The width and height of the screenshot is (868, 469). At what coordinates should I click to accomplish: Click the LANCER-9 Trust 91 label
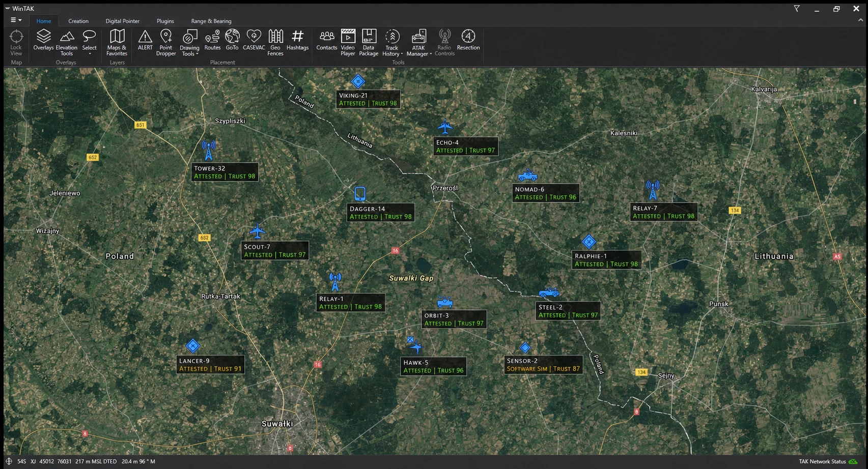210,365
